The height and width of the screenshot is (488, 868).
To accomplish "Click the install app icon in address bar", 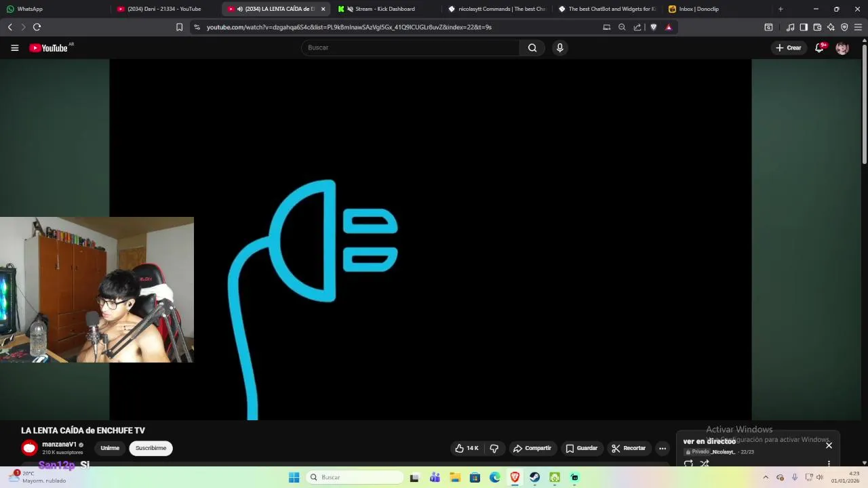I will (x=607, y=27).
